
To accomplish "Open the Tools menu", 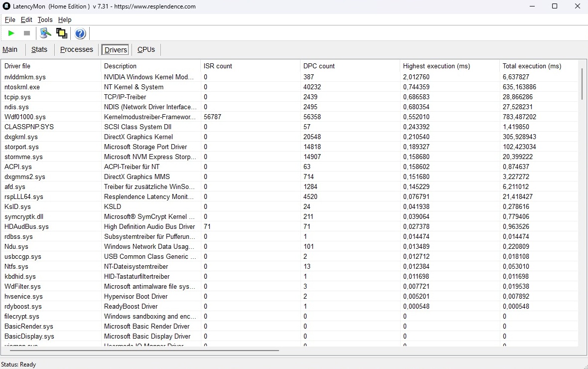I will (x=45, y=20).
